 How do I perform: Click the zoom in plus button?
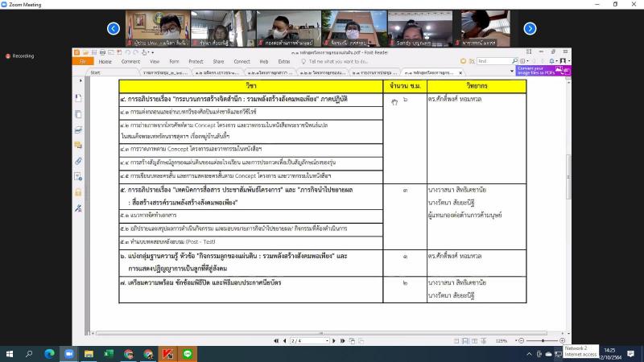tap(562, 341)
